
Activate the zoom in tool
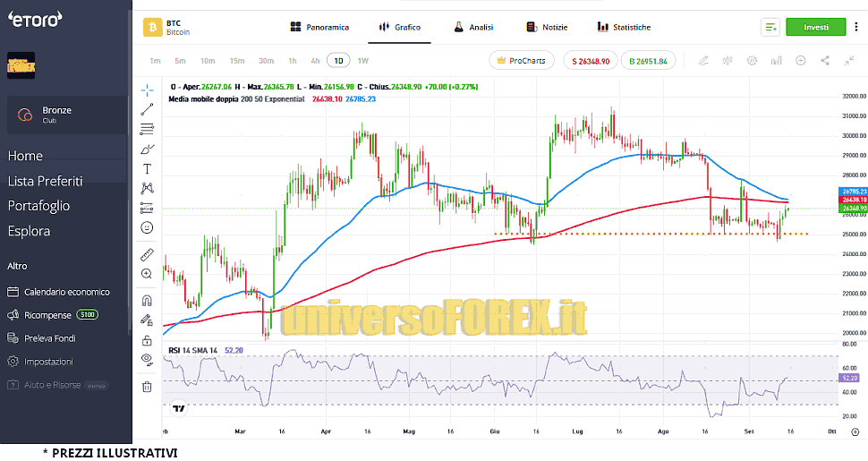coord(147,274)
